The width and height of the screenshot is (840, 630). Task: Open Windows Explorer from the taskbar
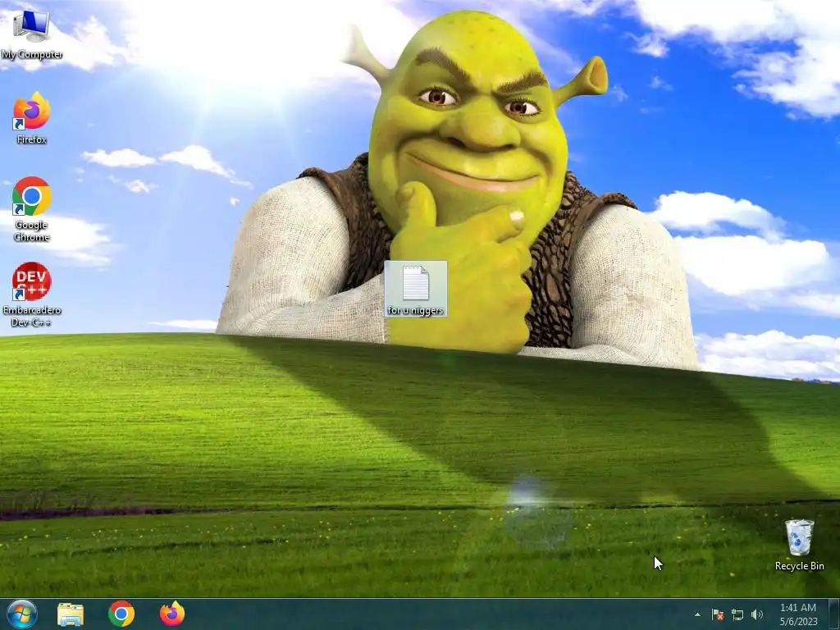71,614
